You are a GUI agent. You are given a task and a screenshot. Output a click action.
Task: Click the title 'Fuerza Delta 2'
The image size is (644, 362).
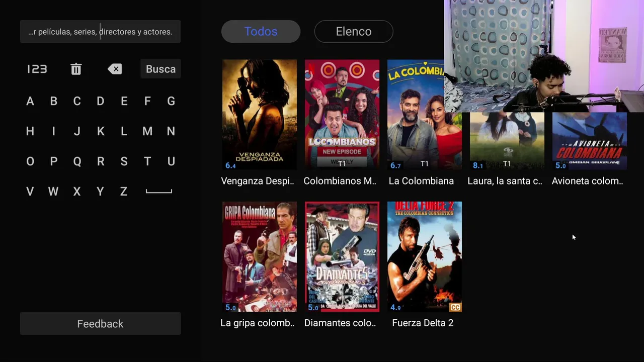tap(423, 323)
